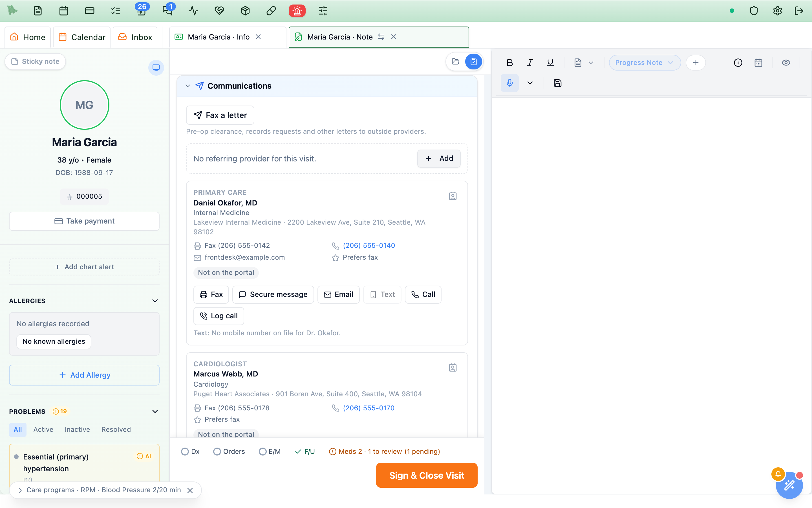Click Sign & Close Visit
The image size is (812, 508).
pos(427,476)
